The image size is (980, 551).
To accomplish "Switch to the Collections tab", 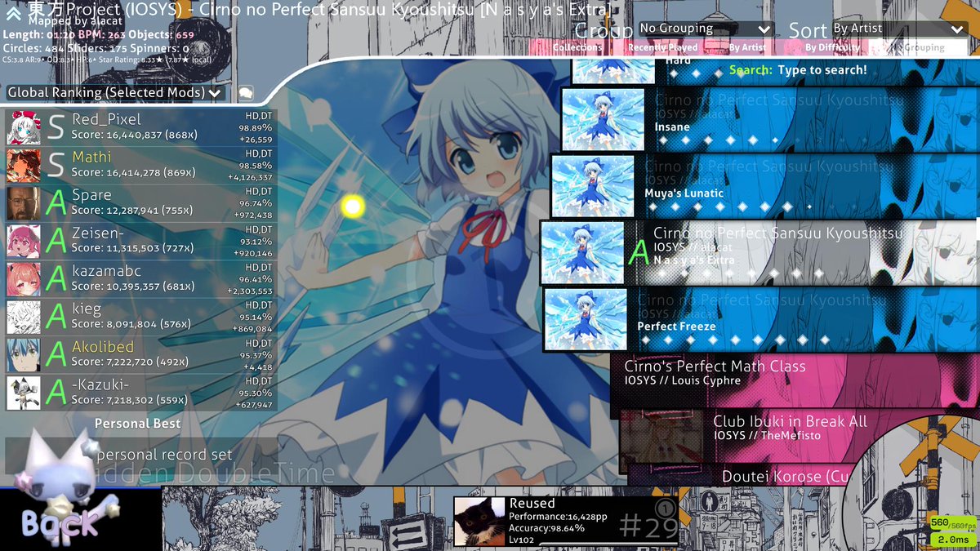I will pyautogui.click(x=577, y=47).
